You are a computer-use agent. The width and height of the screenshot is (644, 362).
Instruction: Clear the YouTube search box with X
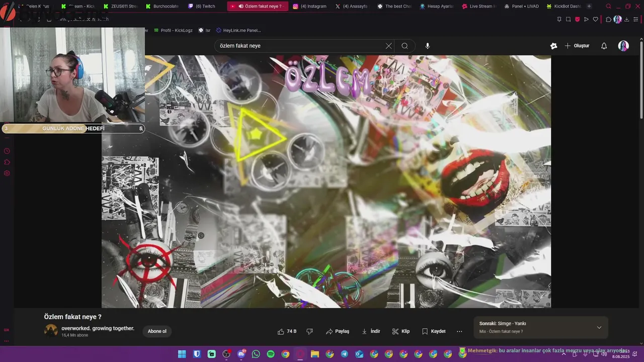388,46
